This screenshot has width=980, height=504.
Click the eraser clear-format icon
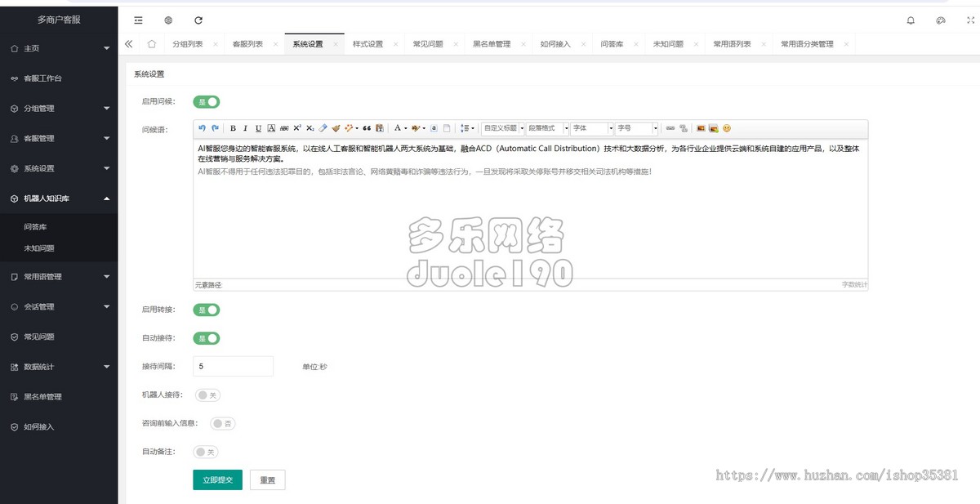(323, 128)
